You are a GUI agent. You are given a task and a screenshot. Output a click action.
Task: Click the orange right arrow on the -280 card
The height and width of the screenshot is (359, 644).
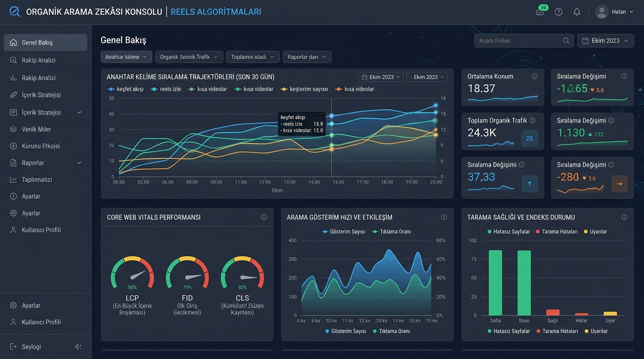pyautogui.click(x=619, y=184)
